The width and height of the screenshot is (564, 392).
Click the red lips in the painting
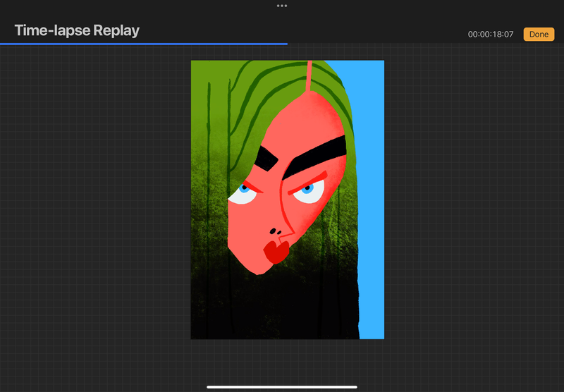(x=275, y=250)
